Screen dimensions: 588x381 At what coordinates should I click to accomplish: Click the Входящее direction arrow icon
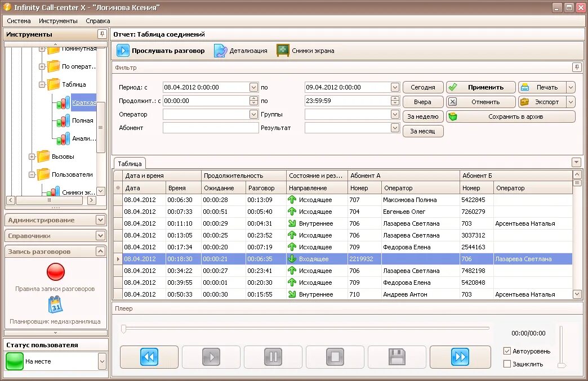pyautogui.click(x=292, y=258)
